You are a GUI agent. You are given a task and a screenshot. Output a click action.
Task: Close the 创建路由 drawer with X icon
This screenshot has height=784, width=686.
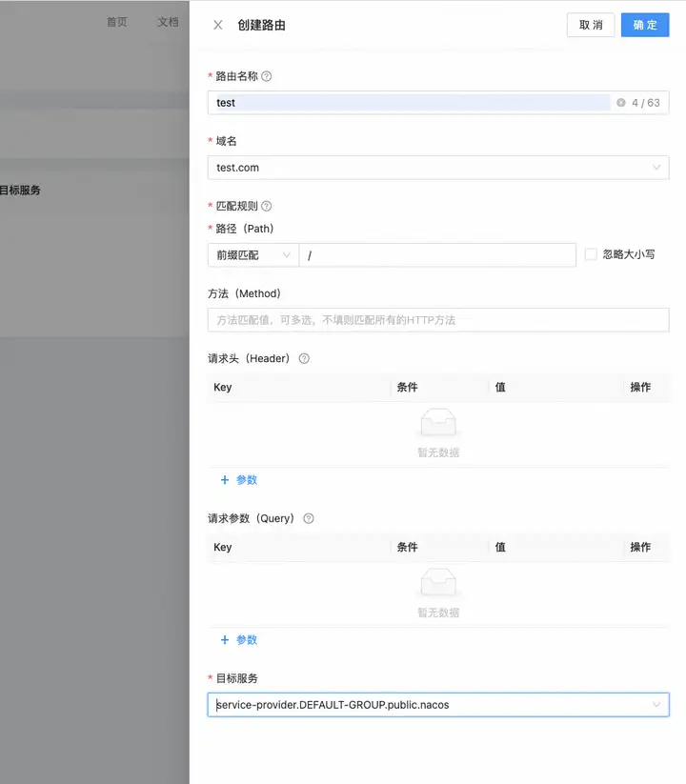218,25
